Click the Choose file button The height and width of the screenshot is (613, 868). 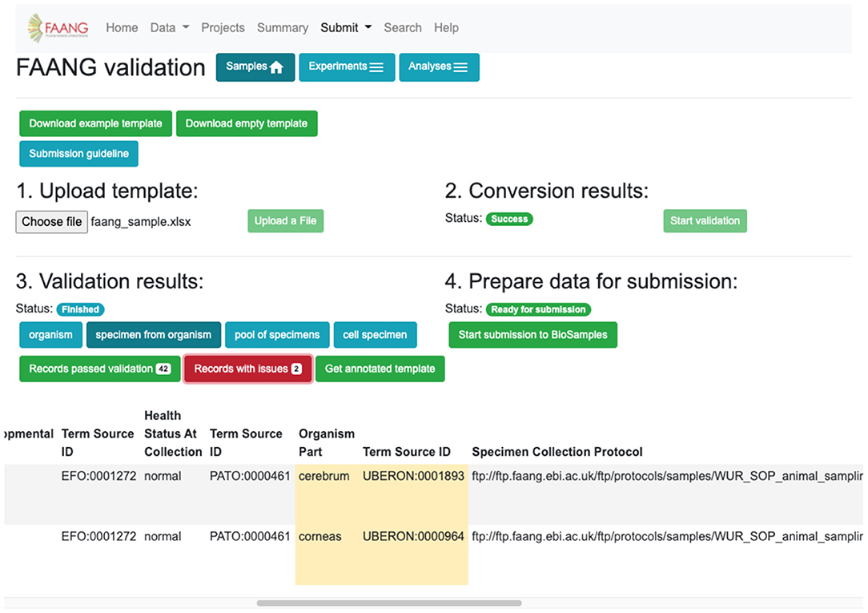click(51, 222)
